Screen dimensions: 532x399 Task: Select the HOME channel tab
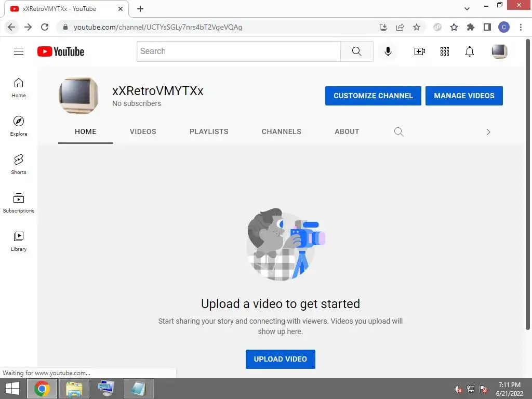pos(86,131)
